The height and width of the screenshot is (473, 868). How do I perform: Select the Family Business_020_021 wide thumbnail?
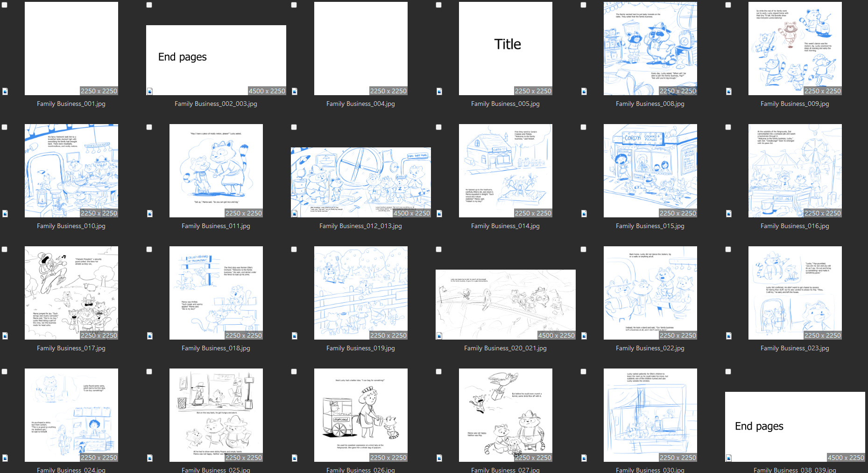pos(505,305)
